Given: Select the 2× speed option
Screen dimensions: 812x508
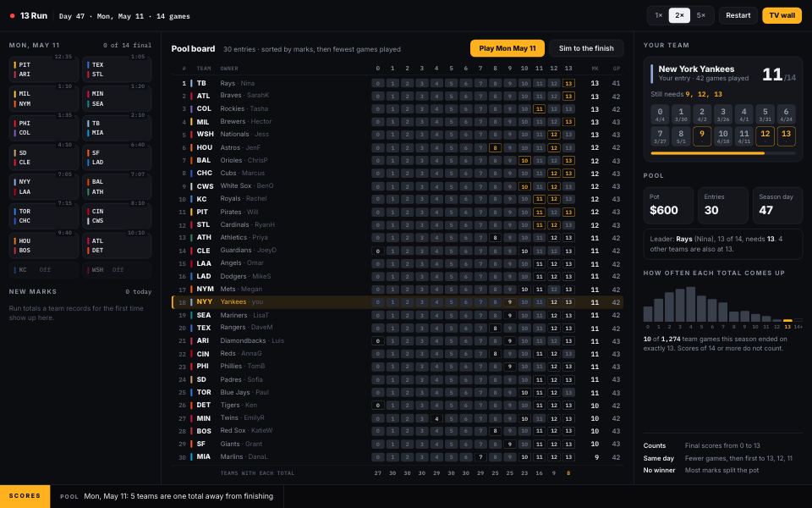Looking at the screenshot, I should [679, 15].
